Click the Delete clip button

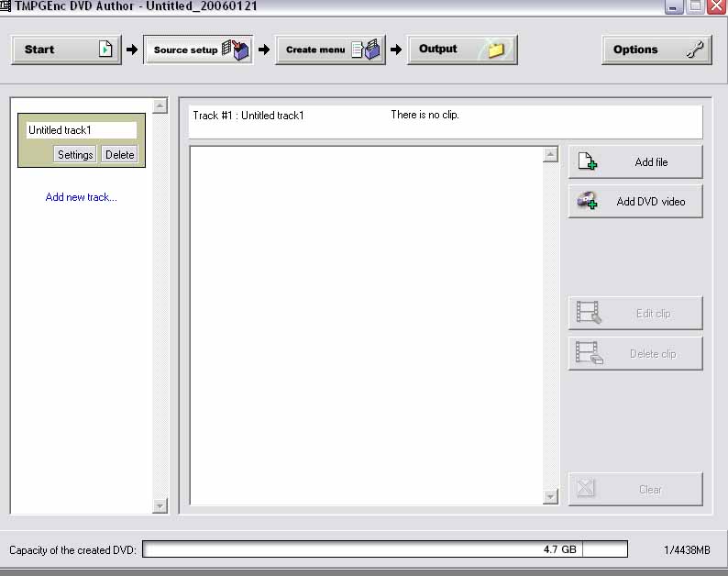pos(635,353)
